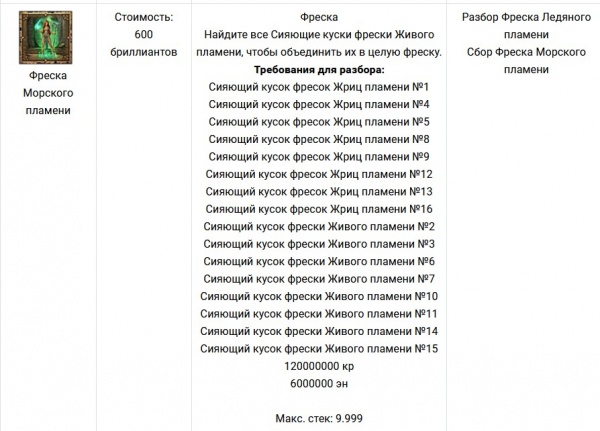600x431 pixels.
Task: Click the Стоимость: 600 бриллиантов cost text
Action: click(x=144, y=34)
